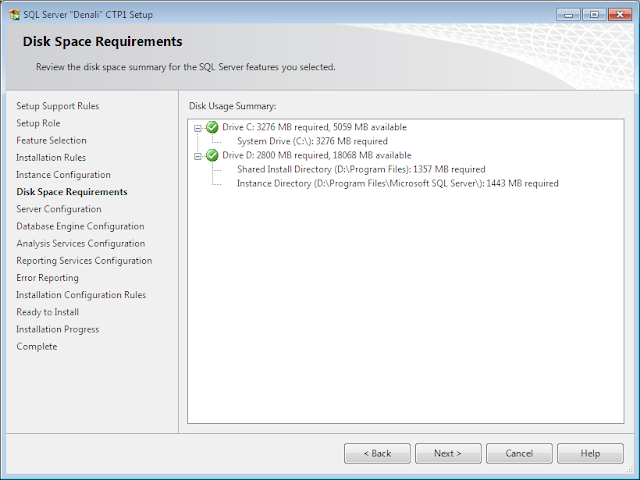Minimize the setup window
The width and height of the screenshot is (640, 480).
[568, 15]
